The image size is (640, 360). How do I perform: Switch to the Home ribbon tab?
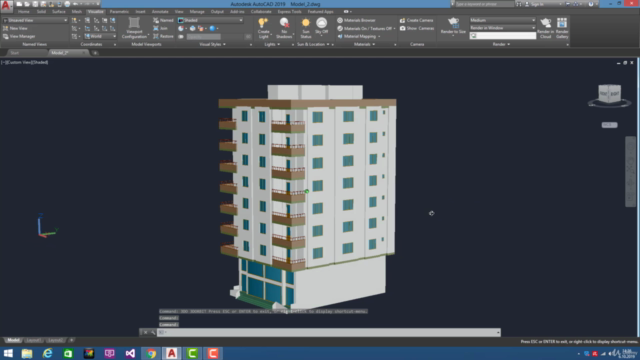24,11
